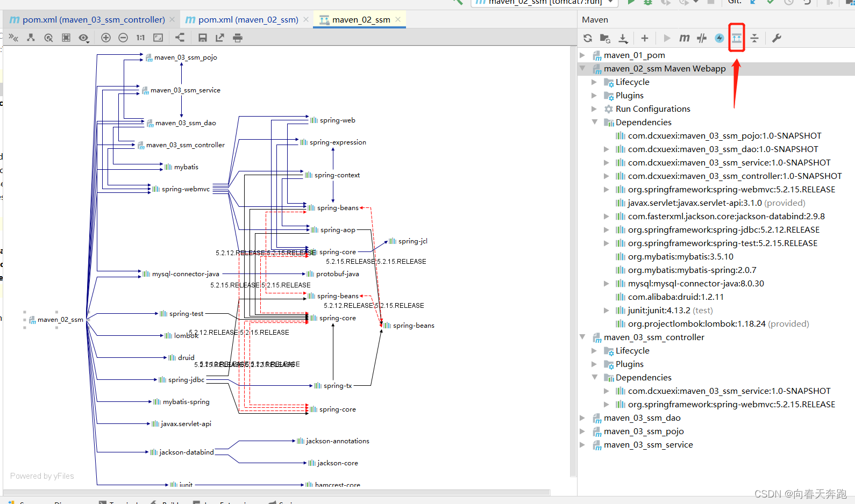Close pom.xml (maven_03_ssm_controller) tab
This screenshot has height=504, width=855.
coord(172,19)
